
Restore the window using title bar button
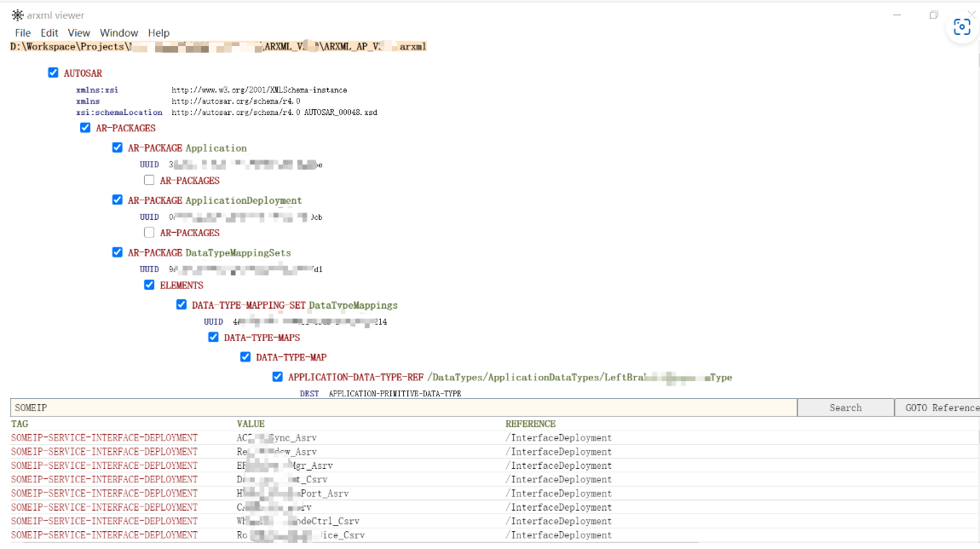coord(934,15)
